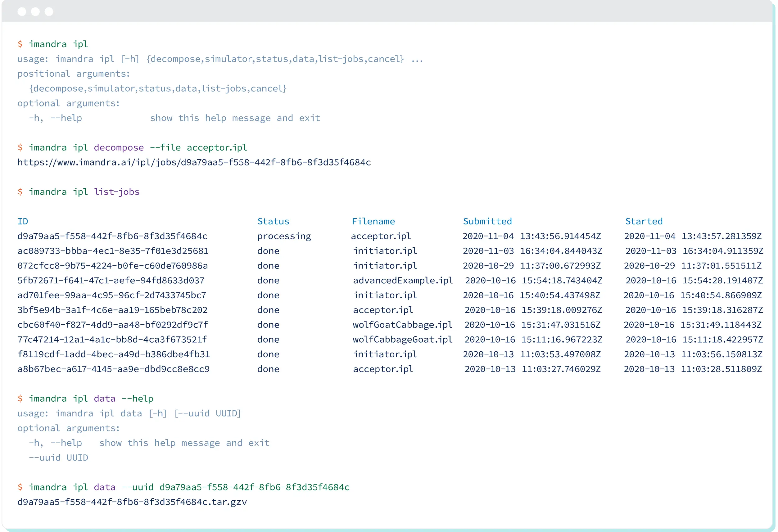Click the Submitted column header
The width and height of the screenshot is (778, 532).
point(487,222)
